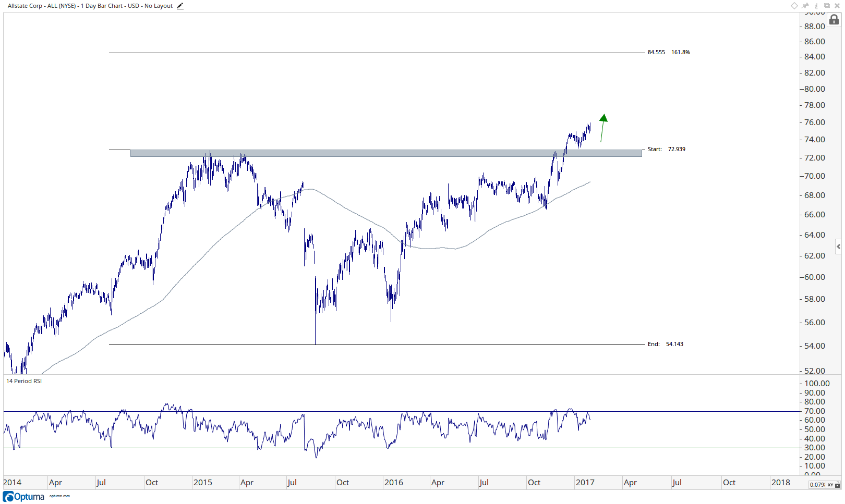
Task: Open the optuma.com link
Action: coord(59,496)
